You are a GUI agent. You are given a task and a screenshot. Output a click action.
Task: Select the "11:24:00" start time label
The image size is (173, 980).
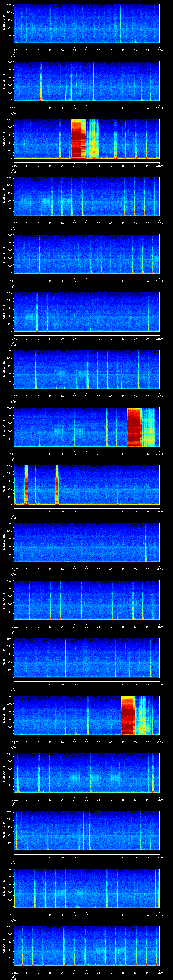[13, 166]
